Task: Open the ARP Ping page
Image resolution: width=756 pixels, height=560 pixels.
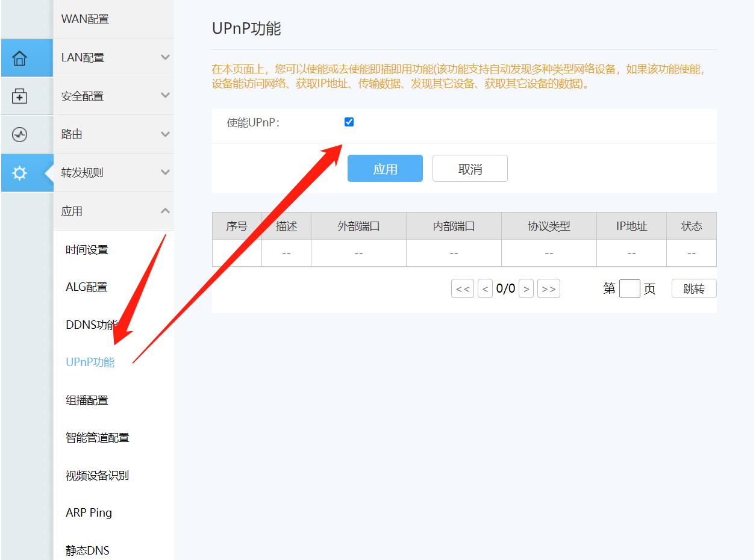Action: [88, 512]
